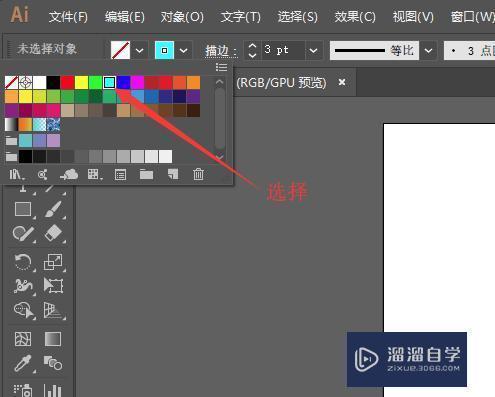Choose the Registration swatch
The image size is (495, 397).
pos(25,82)
